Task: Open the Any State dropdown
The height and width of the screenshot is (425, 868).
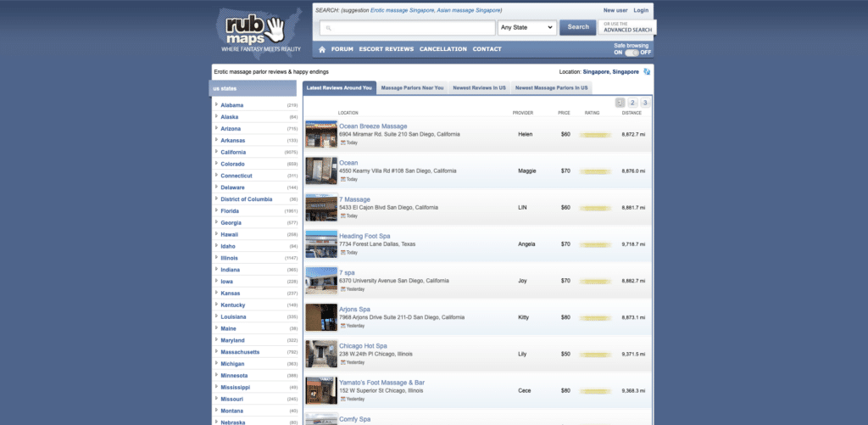Action: click(527, 27)
